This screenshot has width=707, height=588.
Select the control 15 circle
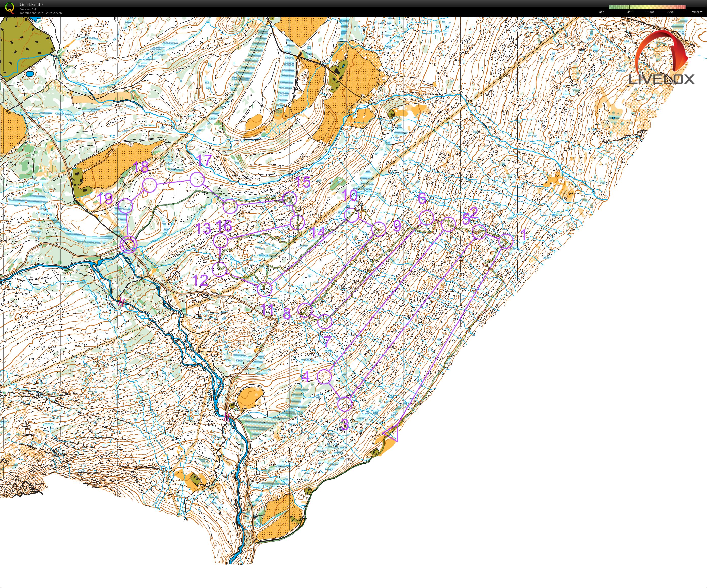[290, 199]
